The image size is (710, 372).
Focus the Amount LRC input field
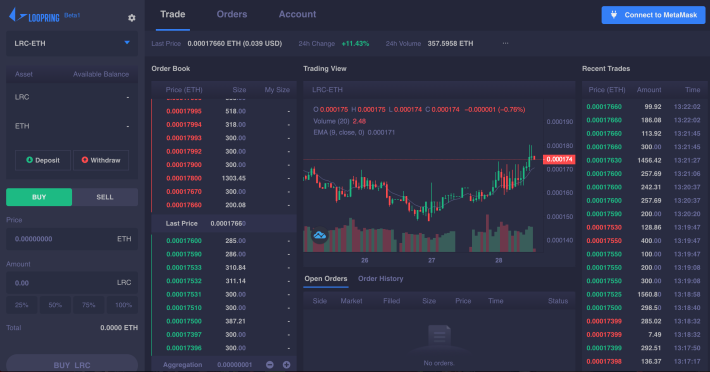tap(72, 283)
